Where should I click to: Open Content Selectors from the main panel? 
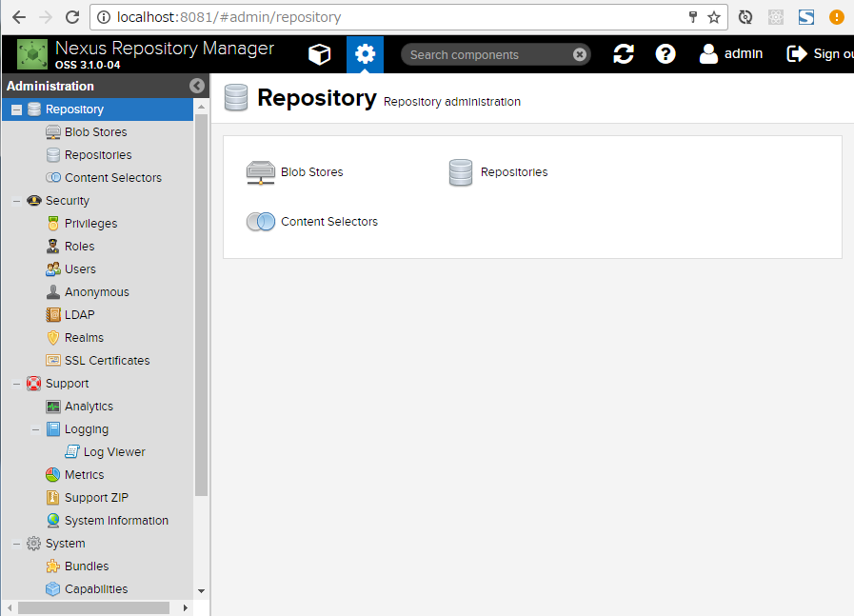pyautogui.click(x=260, y=221)
